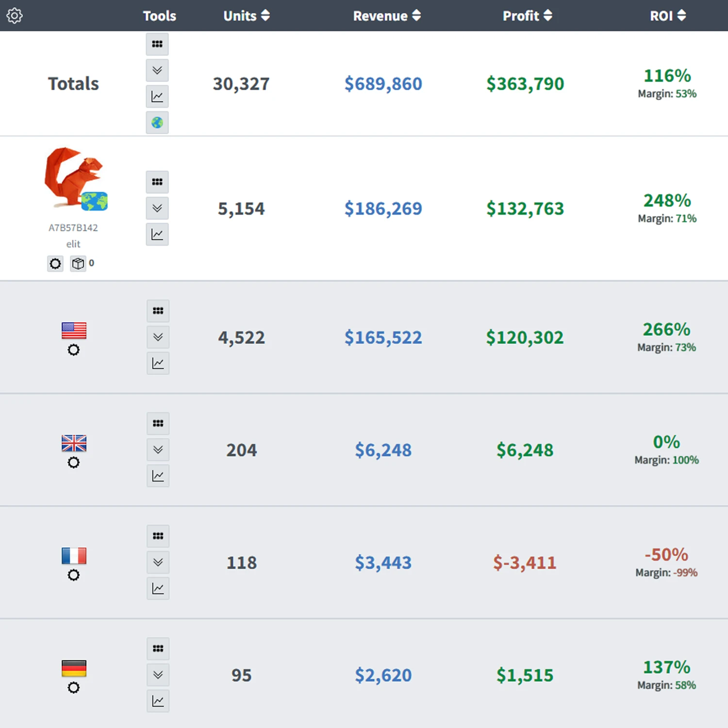
Task: Click the circle icon below the French flag
Action: [x=73, y=575]
